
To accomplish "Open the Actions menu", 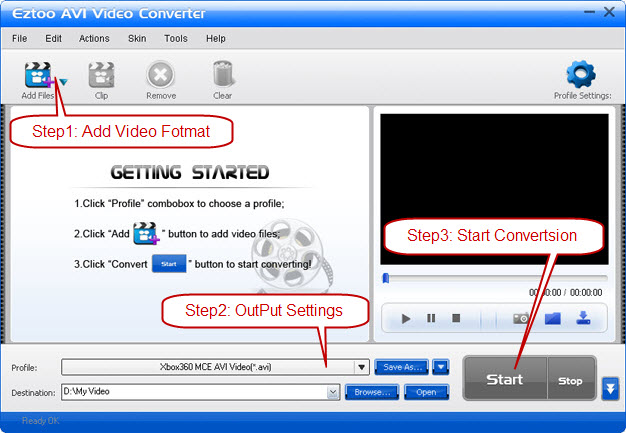I will click(x=94, y=38).
